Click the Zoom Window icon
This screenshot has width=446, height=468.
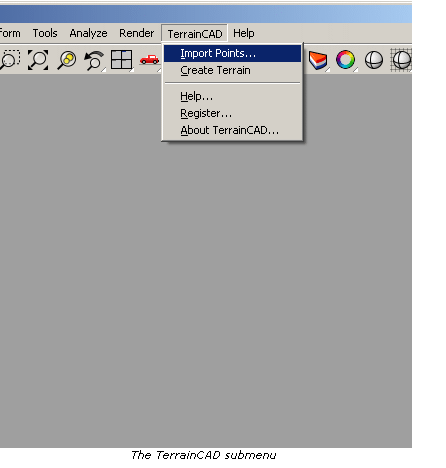tap(9, 60)
